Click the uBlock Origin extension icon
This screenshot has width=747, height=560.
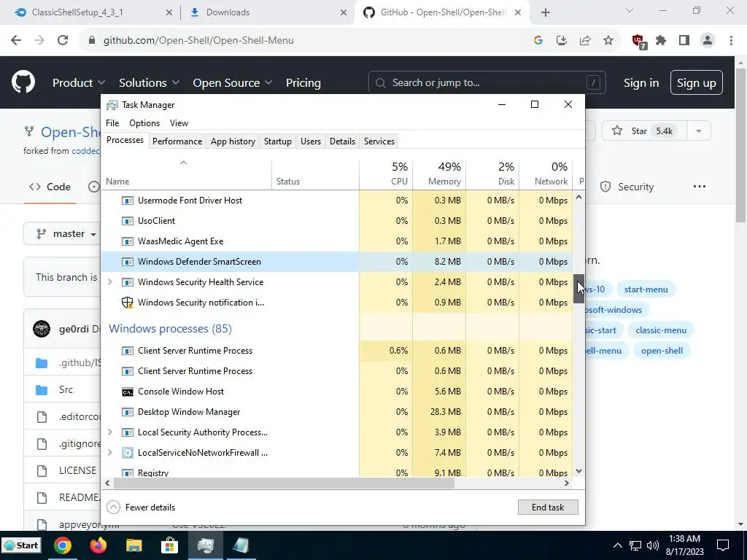click(638, 42)
